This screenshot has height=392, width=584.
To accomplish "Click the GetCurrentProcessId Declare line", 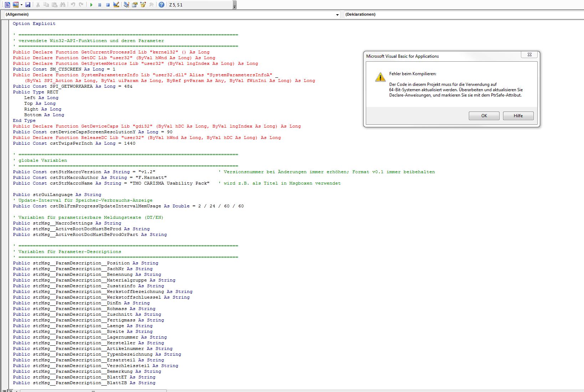I will pyautogui.click(x=111, y=52).
